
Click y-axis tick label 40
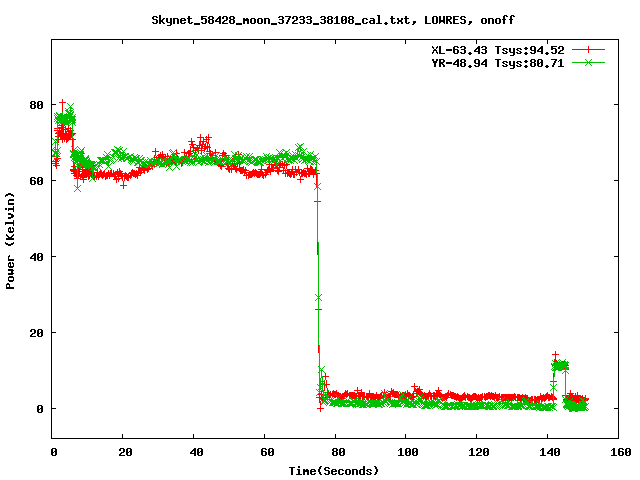tap(36, 257)
